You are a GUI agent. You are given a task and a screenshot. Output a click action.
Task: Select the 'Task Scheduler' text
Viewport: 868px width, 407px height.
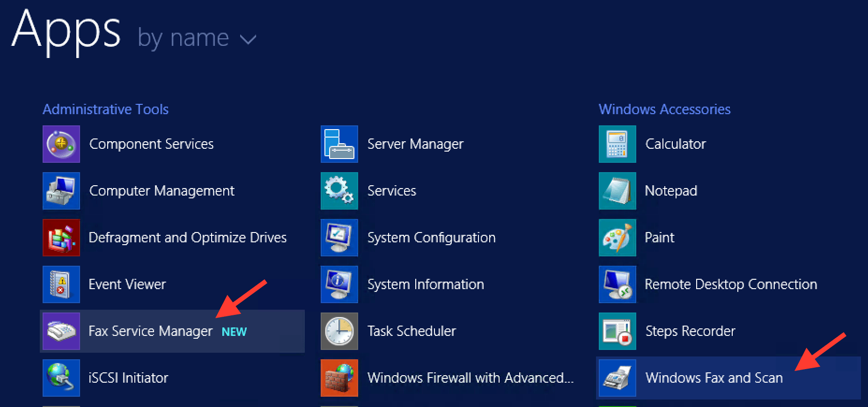click(x=412, y=331)
